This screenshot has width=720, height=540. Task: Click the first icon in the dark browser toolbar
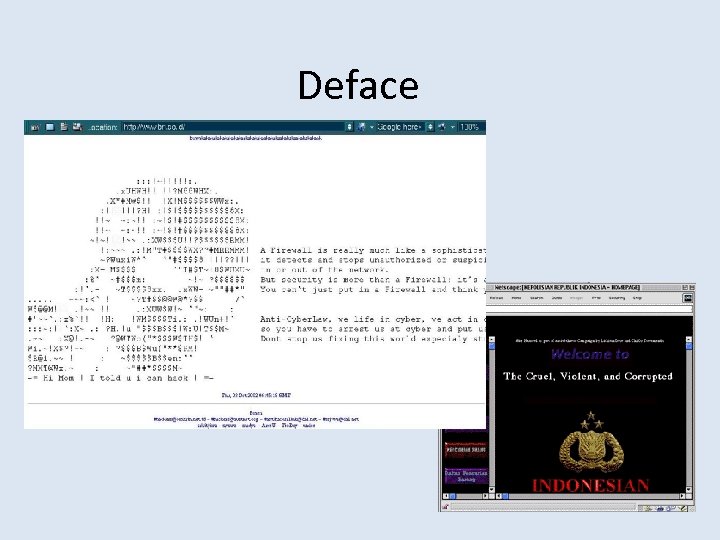pyautogui.click(x=35, y=127)
